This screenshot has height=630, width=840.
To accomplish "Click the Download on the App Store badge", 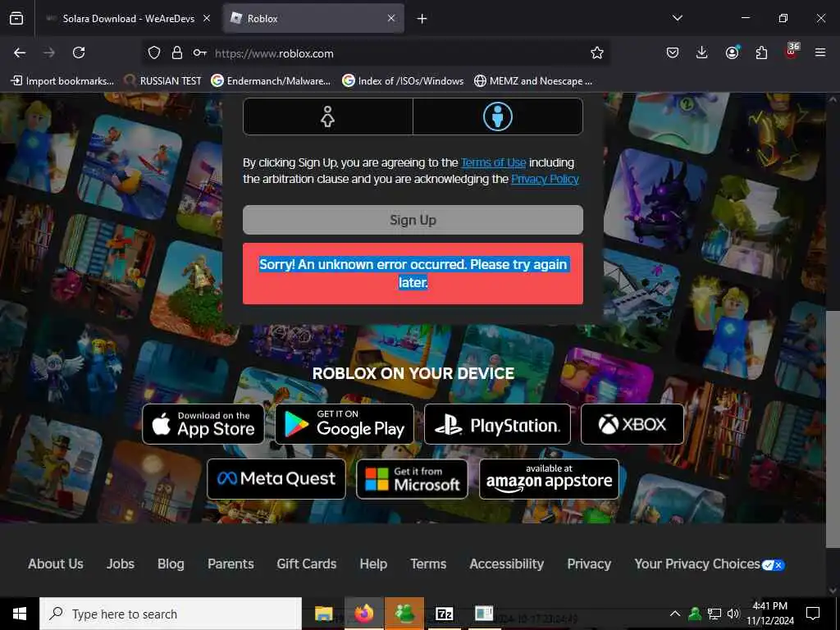I will click(x=203, y=424).
